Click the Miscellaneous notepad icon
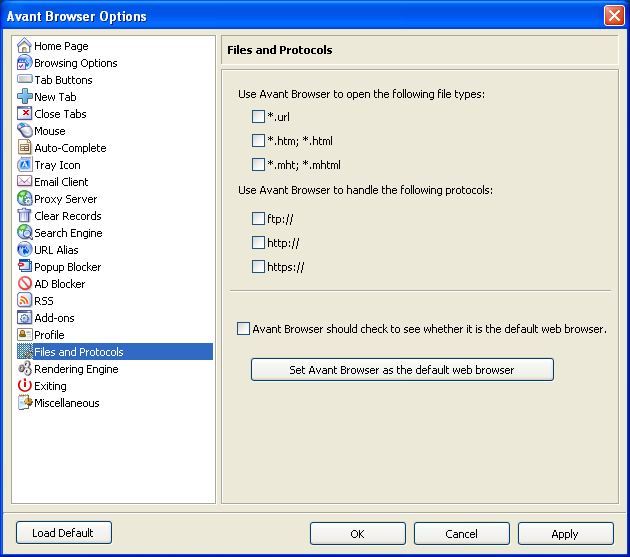Image resolution: width=630 pixels, height=557 pixels. [x=24, y=403]
